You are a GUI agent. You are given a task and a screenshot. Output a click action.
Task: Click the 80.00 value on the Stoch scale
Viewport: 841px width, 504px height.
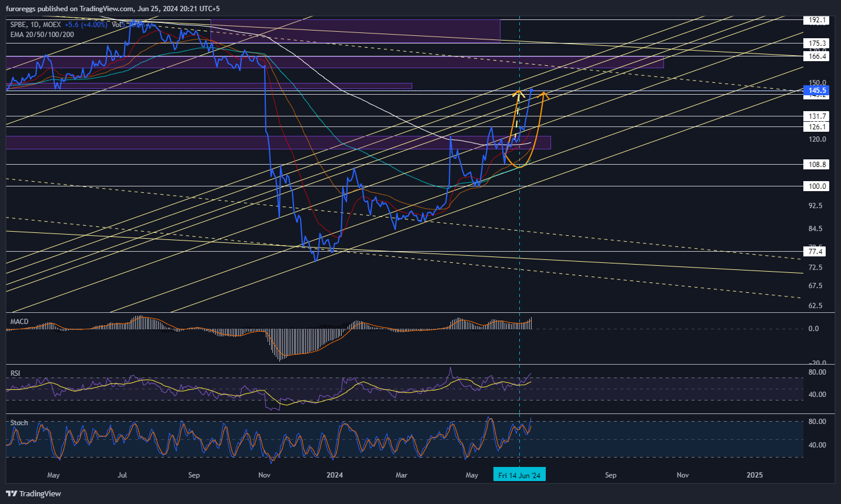pos(817,422)
